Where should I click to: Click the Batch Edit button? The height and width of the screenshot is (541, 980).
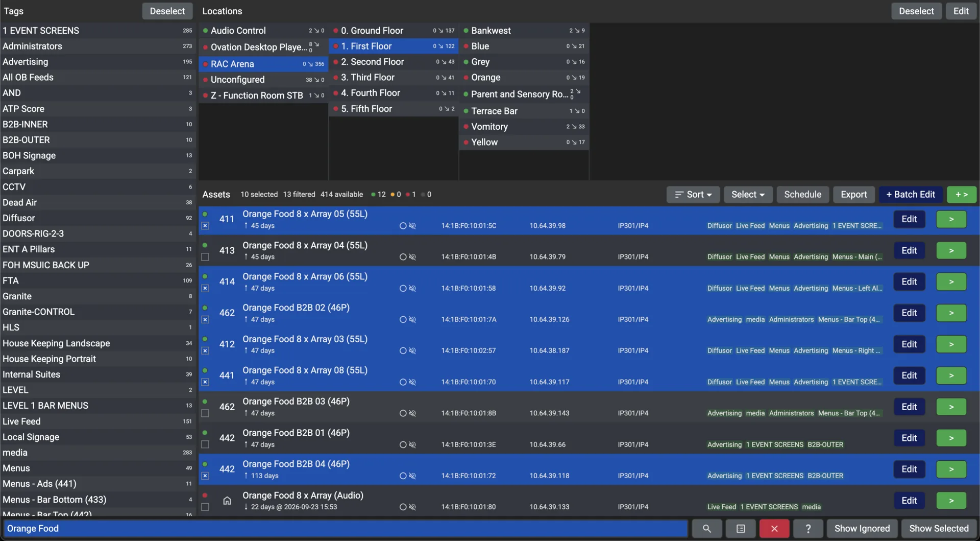click(x=911, y=195)
